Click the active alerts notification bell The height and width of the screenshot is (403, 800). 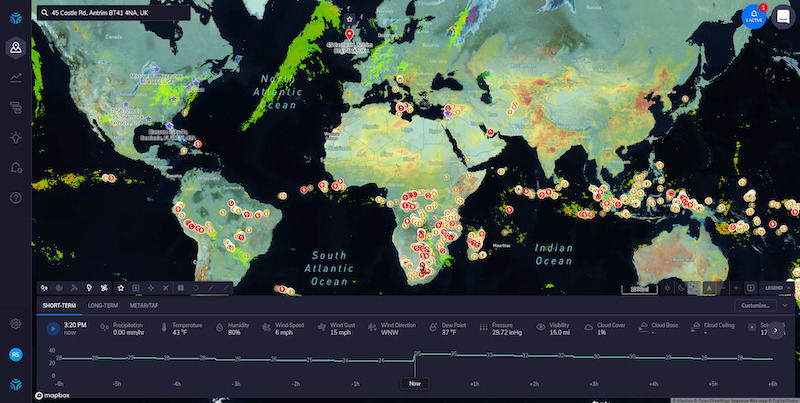pyautogui.click(x=754, y=16)
